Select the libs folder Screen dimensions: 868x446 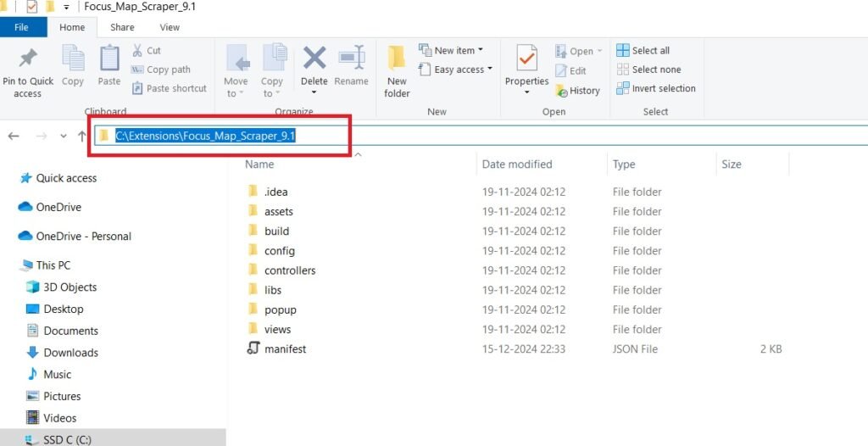point(264,290)
